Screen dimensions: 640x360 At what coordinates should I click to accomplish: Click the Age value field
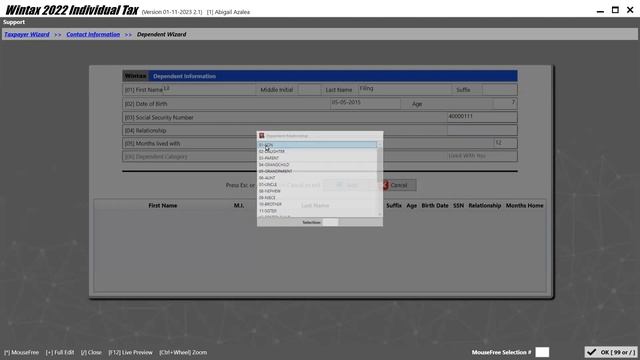pyautogui.click(x=505, y=103)
